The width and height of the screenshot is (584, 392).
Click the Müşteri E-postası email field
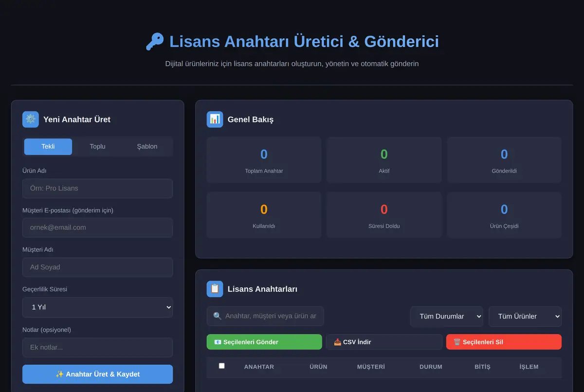coord(97,228)
